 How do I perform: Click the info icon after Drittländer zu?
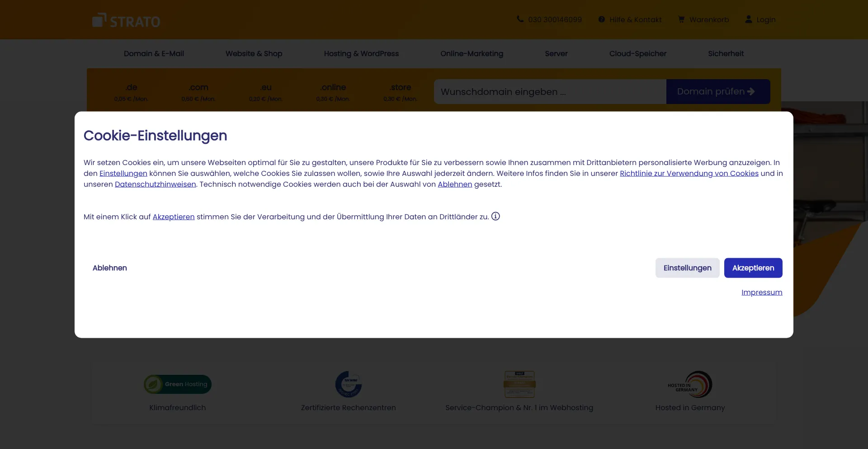(x=496, y=216)
